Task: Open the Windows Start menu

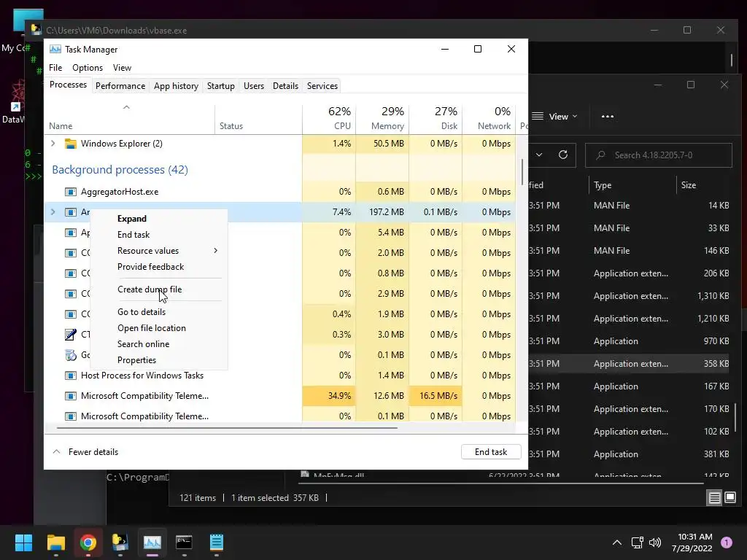Action: (23, 542)
